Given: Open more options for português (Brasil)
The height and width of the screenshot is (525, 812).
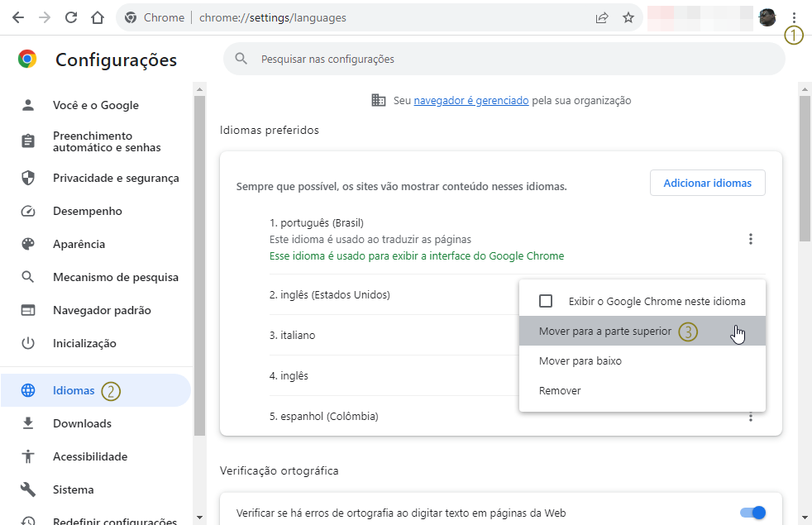Looking at the screenshot, I should tap(750, 239).
